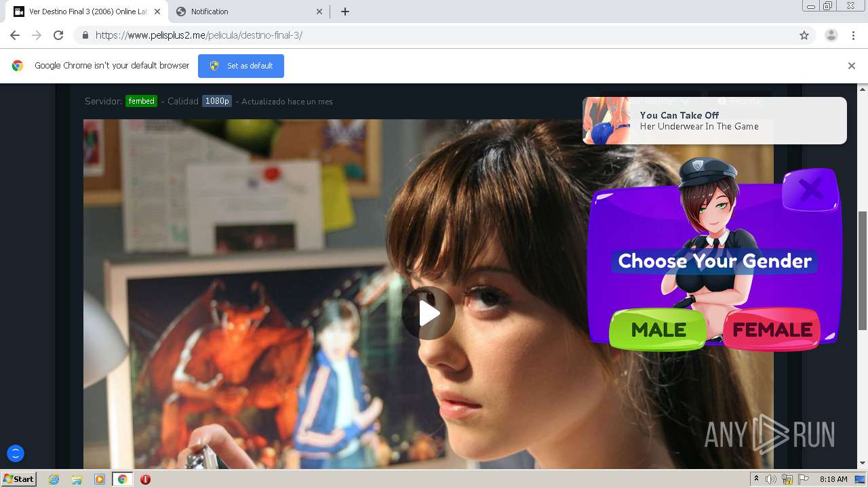Click the page vertical scrollbar thumb

tap(863, 270)
